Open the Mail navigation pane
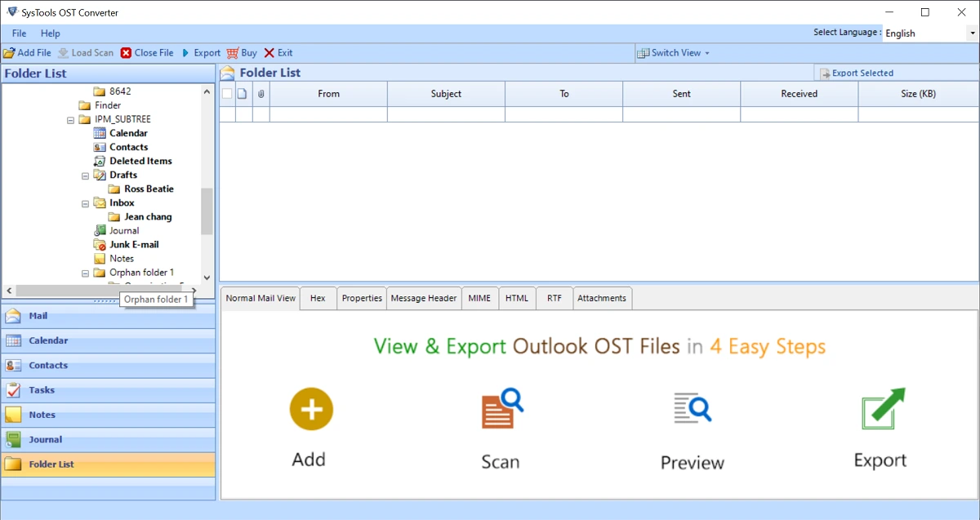Image resolution: width=980 pixels, height=520 pixels. point(108,316)
